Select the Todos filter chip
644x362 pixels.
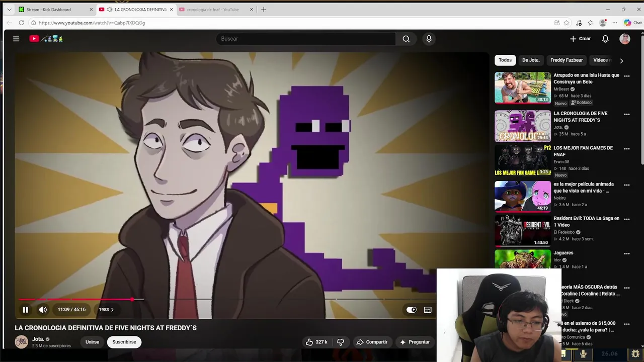click(505, 60)
